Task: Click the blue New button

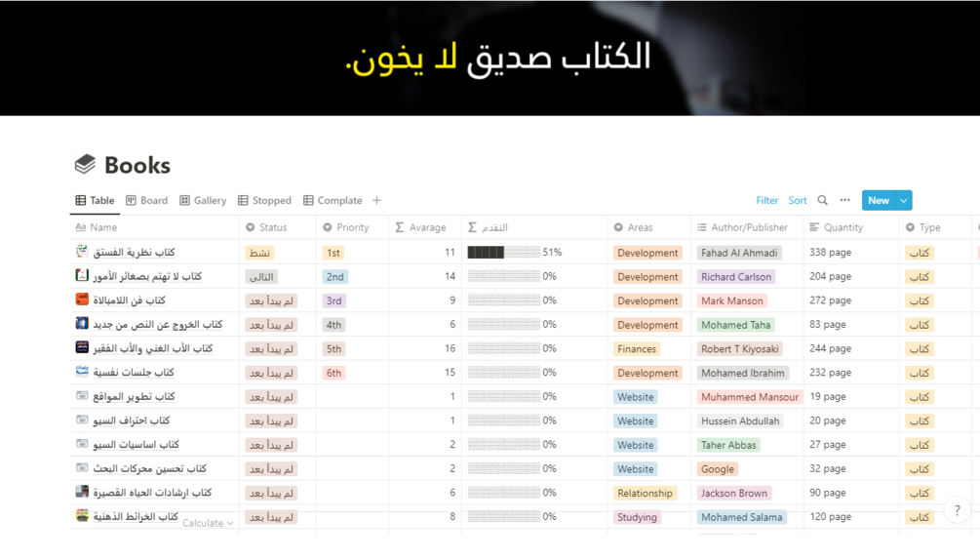Action: click(879, 200)
